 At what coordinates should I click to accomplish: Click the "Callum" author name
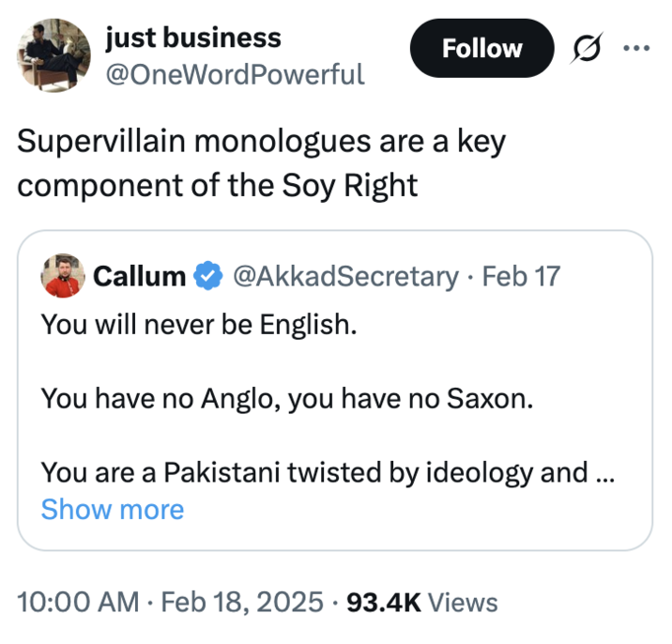point(140,276)
